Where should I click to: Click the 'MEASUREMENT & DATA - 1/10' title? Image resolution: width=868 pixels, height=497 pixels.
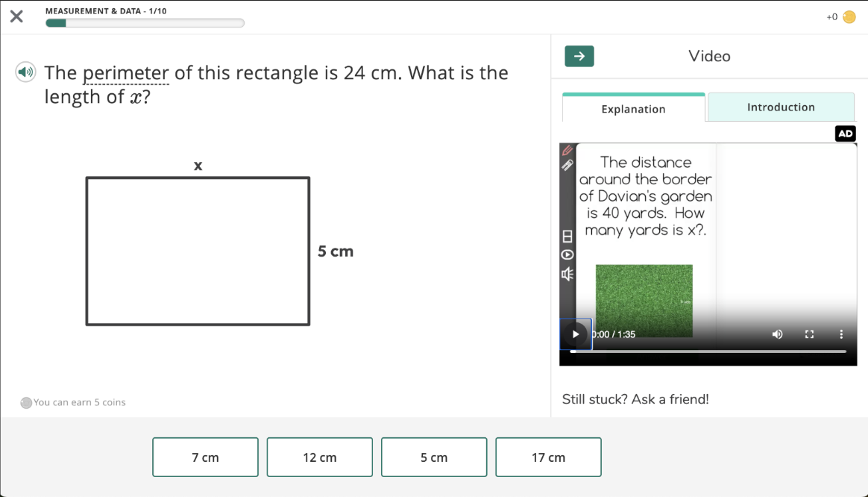click(106, 10)
